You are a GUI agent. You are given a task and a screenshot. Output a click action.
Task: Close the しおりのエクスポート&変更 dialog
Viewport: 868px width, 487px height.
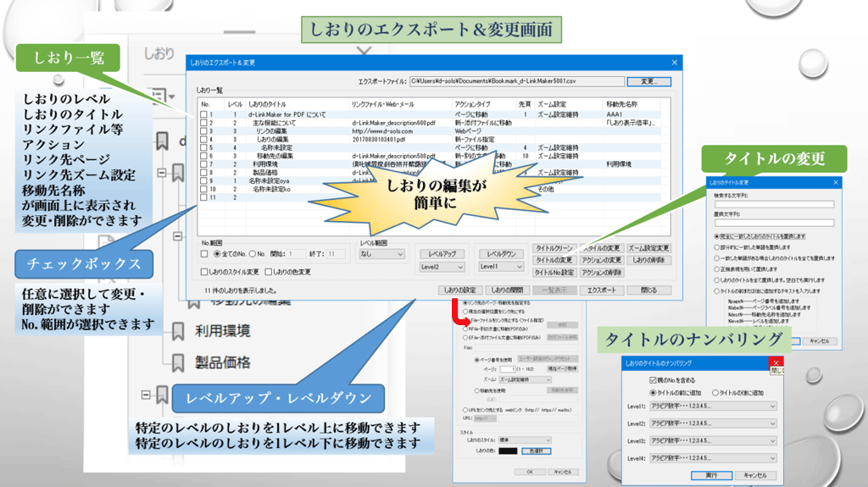(x=675, y=63)
